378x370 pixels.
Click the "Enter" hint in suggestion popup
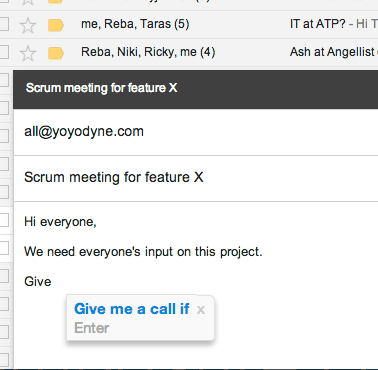pyautogui.click(x=92, y=328)
